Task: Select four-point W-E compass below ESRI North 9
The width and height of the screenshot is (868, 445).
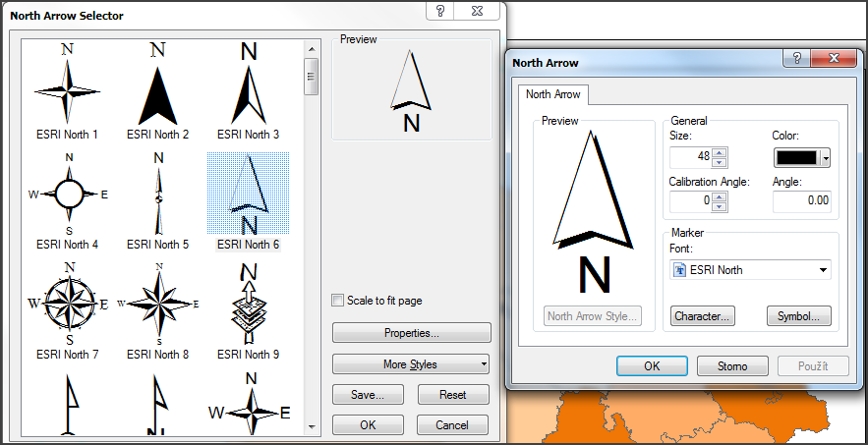Action: [250, 404]
